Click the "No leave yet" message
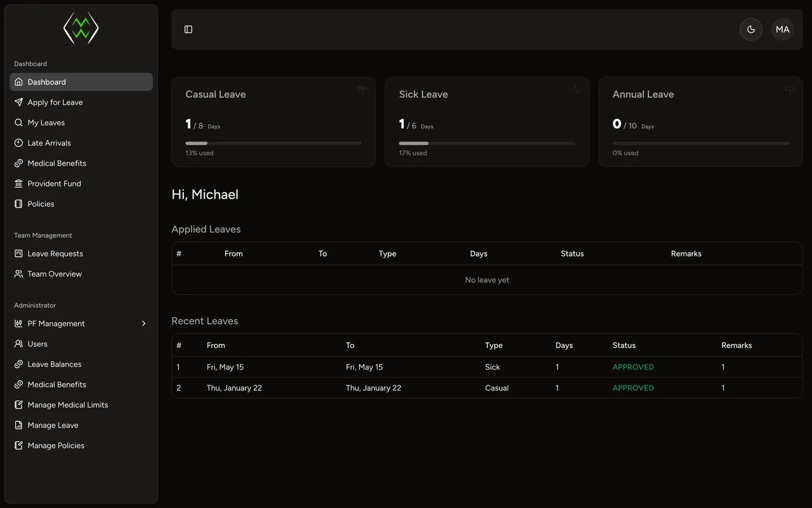The height and width of the screenshot is (508, 812). click(487, 280)
